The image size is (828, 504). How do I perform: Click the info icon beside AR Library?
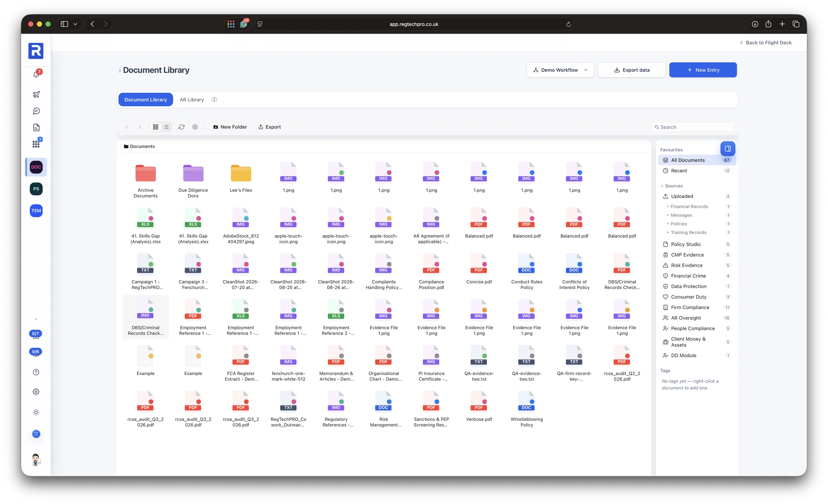coord(214,99)
